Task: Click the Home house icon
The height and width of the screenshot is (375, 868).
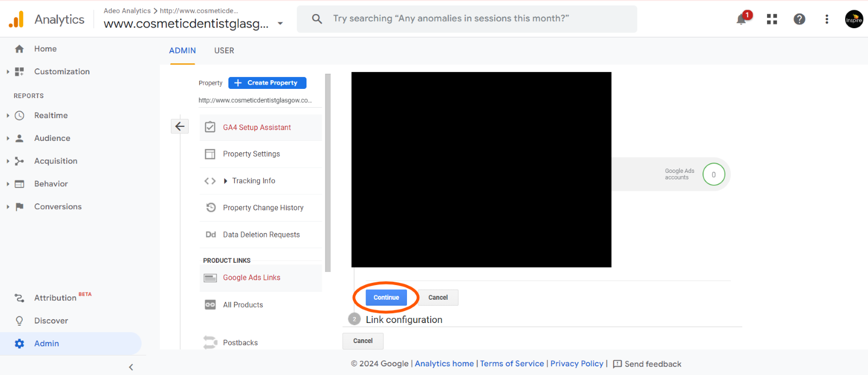Action: (20, 49)
